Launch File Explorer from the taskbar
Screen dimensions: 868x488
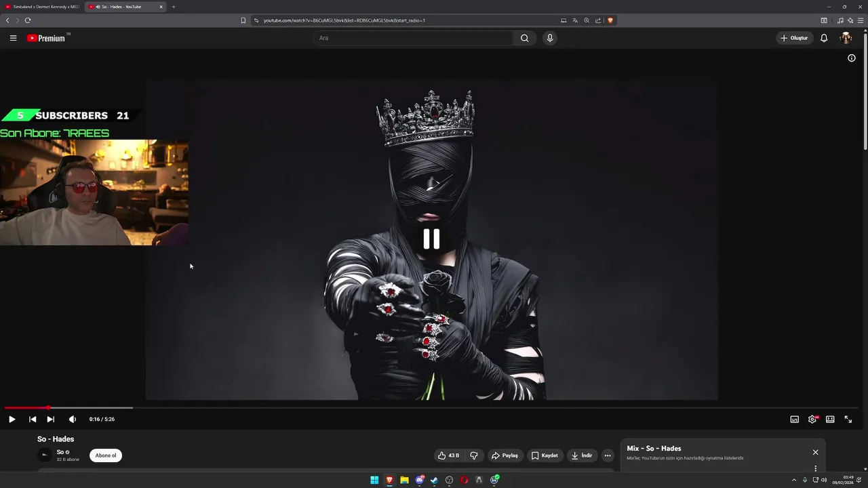click(x=404, y=480)
